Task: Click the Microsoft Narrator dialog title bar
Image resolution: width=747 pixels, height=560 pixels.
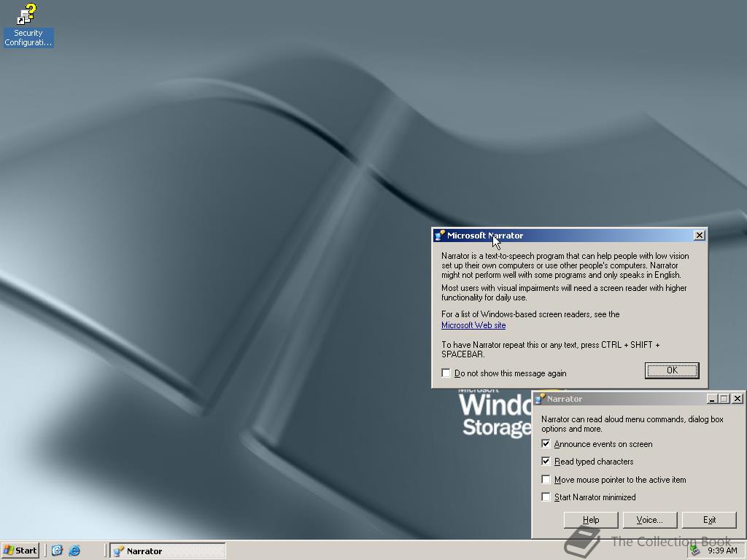Action: click(x=570, y=236)
